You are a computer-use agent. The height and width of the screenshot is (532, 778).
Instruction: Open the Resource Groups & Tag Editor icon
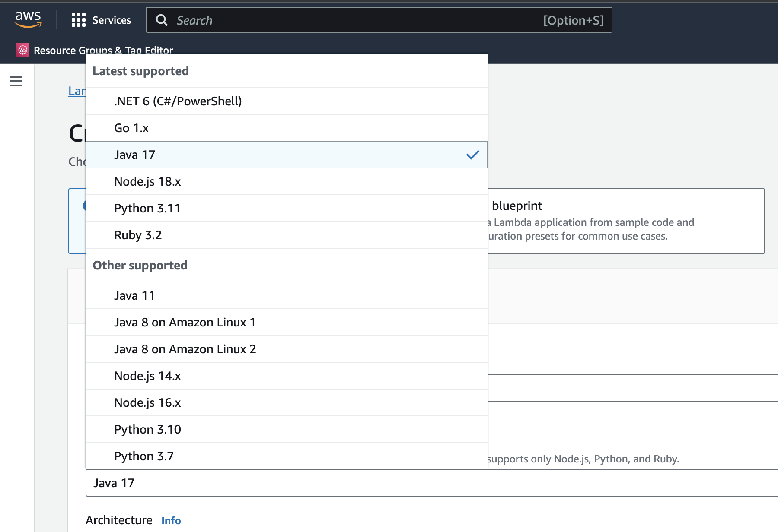coord(23,50)
